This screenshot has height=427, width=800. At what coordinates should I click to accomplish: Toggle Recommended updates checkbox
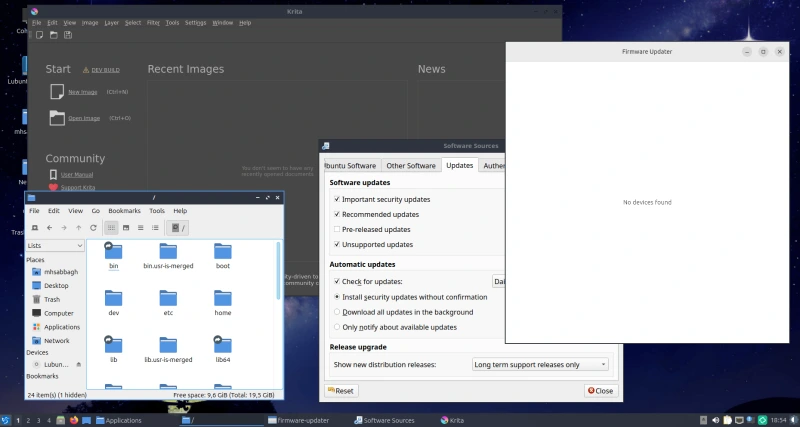(x=337, y=214)
